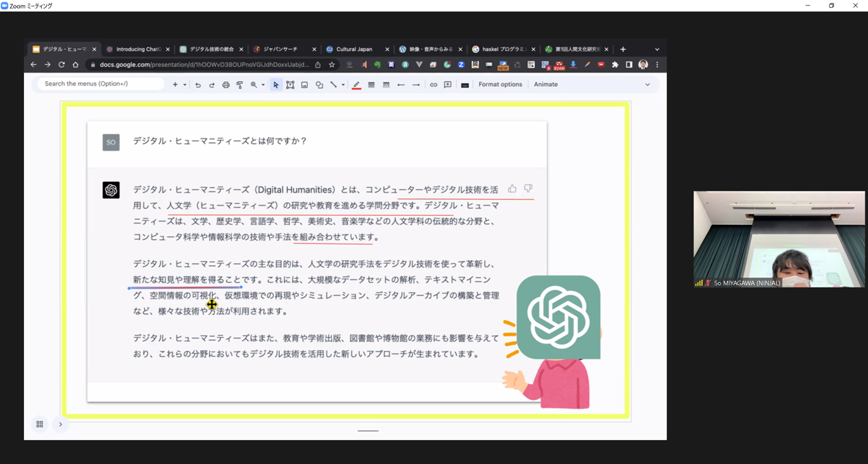Click the large ChatGPT logo image

pos(558,317)
